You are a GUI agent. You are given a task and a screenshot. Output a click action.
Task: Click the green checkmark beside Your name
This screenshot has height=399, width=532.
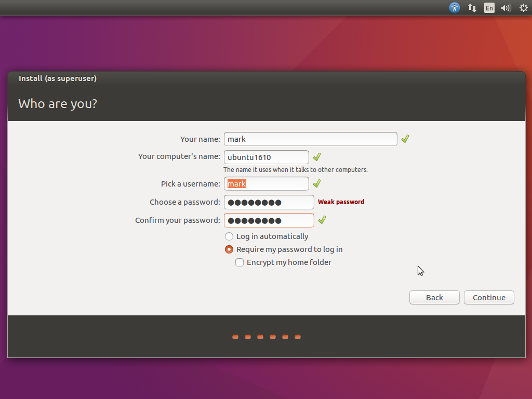click(405, 139)
